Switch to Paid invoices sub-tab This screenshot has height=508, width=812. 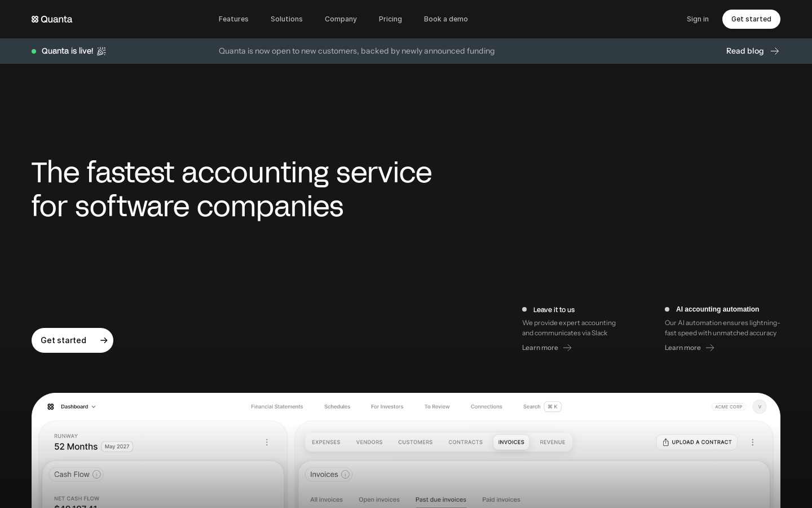pyautogui.click(x=501, y=500)
